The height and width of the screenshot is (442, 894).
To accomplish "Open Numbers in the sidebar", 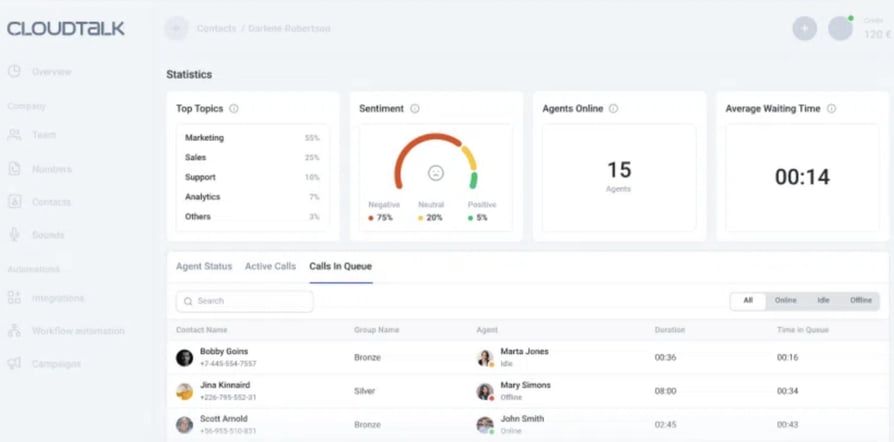I will (x=52, y=169).
